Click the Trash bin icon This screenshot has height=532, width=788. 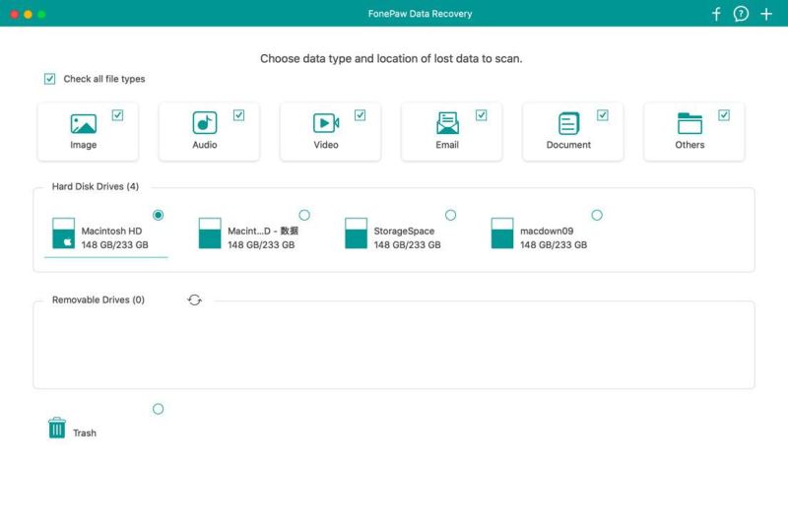coord(57,428)
